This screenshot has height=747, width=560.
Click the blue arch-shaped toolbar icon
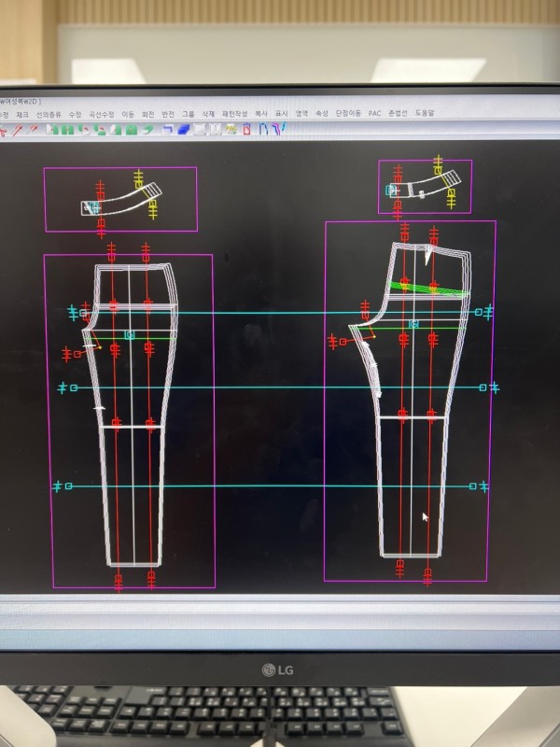tap(263, 130)
